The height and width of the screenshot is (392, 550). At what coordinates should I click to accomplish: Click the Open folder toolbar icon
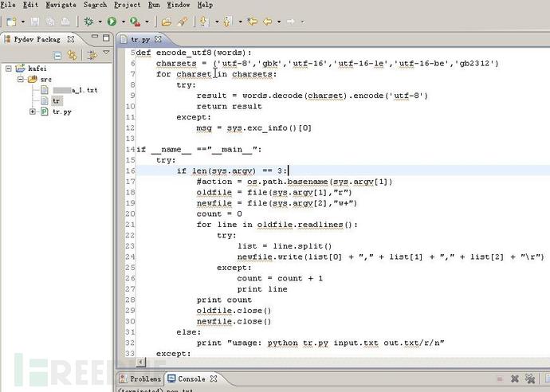pyautogui.click(x=166, y=22)
